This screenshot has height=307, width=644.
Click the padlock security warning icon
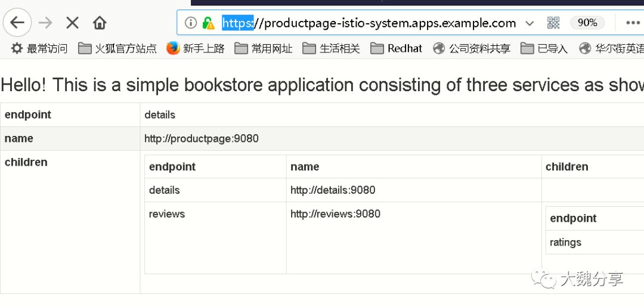pos(208,23)
